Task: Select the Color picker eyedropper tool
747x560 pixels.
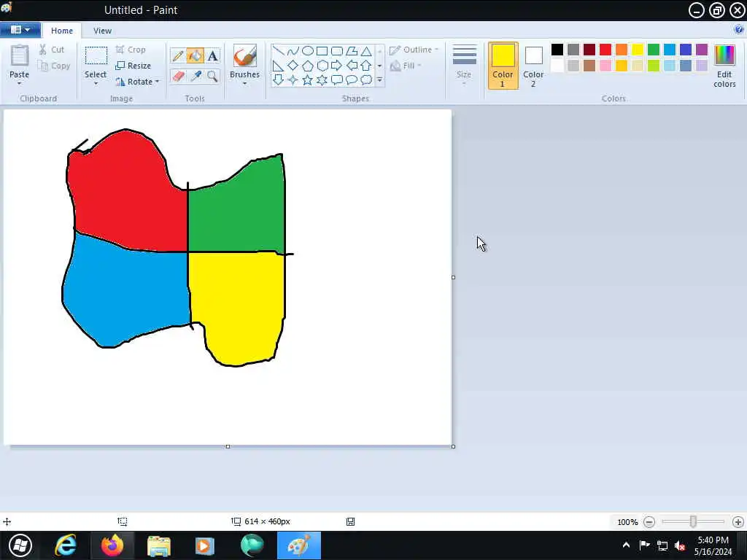Action: click(196, 76)
